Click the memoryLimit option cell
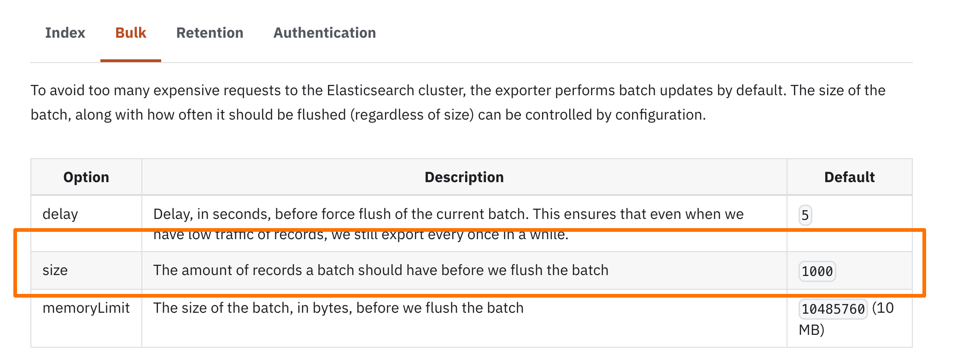The width and height of the screenshot is (980, 356). 86,308
